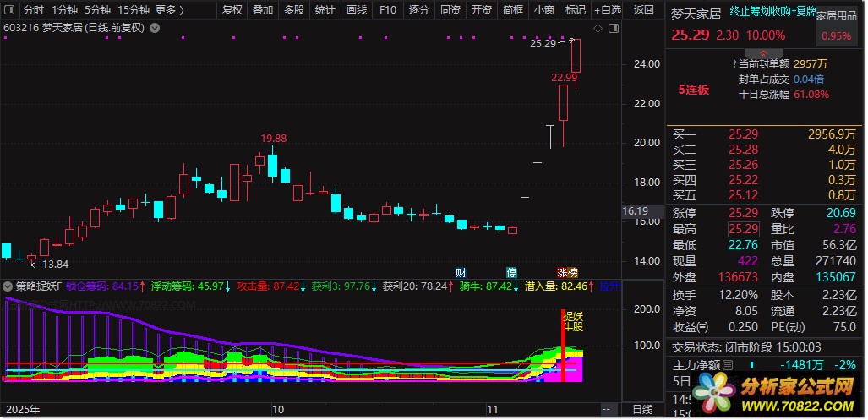This screenshot has width=868, height=420.
Task: Select the 捉妖牛股 signal bar in indicator
Action: pos(564,346)
